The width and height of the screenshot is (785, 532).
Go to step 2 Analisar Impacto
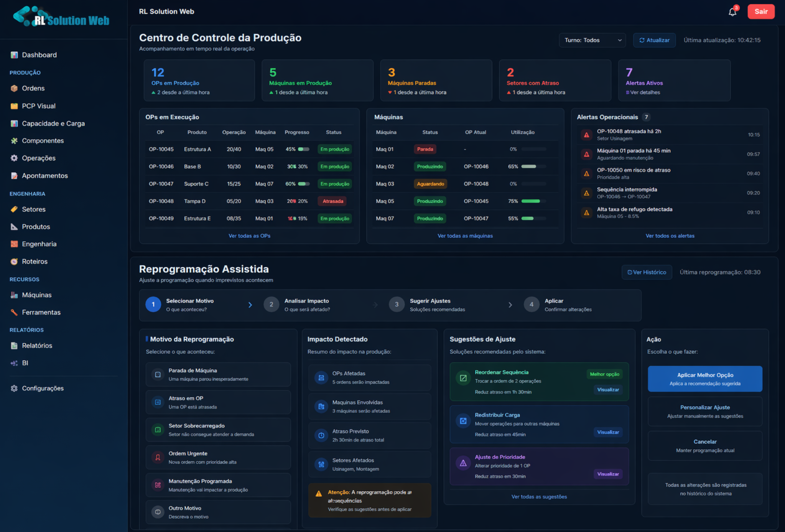pos(271,305)
